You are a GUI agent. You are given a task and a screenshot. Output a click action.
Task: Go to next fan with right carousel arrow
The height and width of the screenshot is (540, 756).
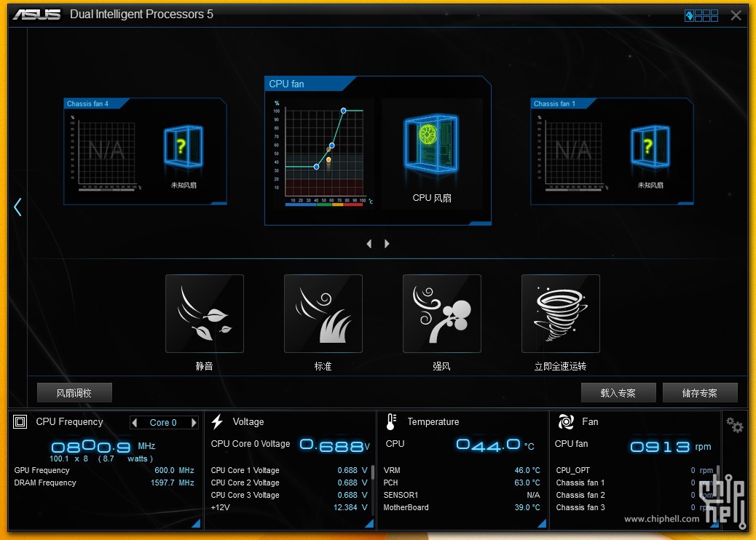tap(387, 244)
